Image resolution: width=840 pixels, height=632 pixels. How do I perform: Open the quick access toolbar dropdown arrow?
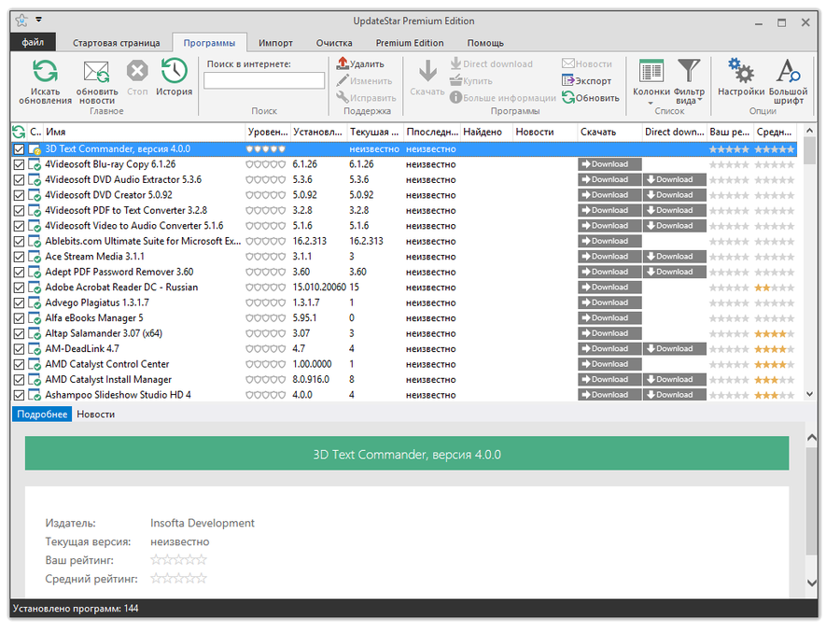coord(38,20)
